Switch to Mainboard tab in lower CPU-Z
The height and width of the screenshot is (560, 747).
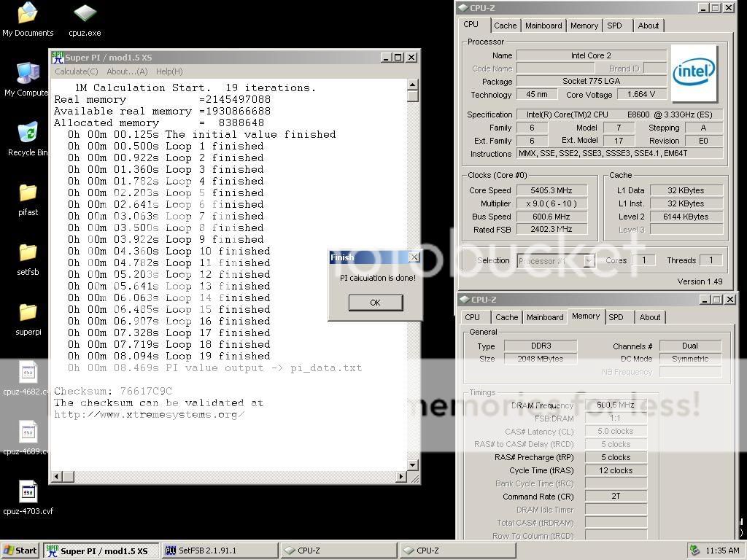[x=546, y=317]
